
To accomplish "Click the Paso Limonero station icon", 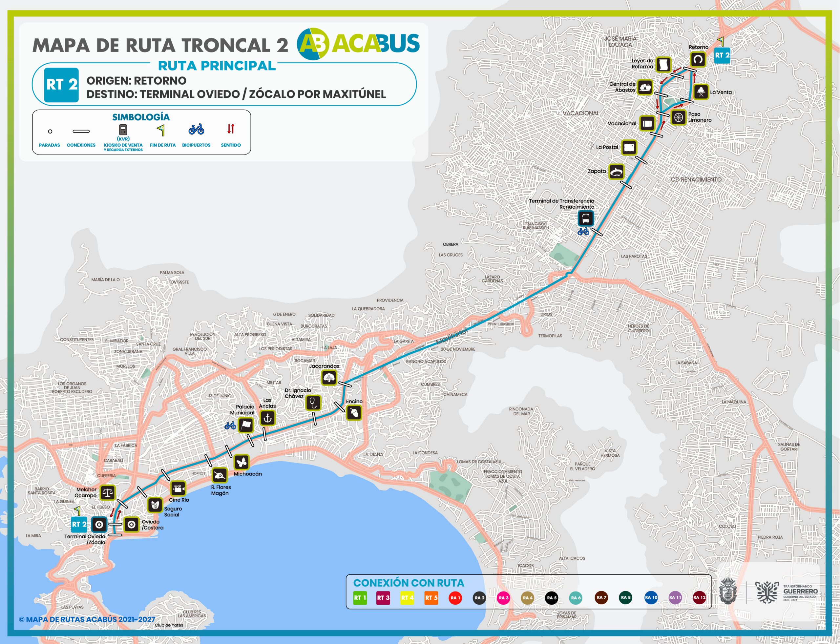I will pyautogui.click(x=678, y=117).
